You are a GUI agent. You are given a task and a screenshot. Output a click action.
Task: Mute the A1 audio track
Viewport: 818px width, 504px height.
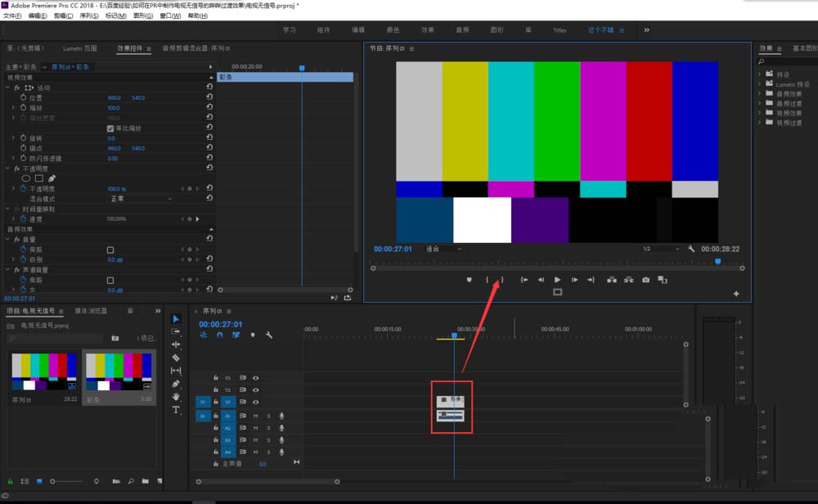tap(255, 416)
